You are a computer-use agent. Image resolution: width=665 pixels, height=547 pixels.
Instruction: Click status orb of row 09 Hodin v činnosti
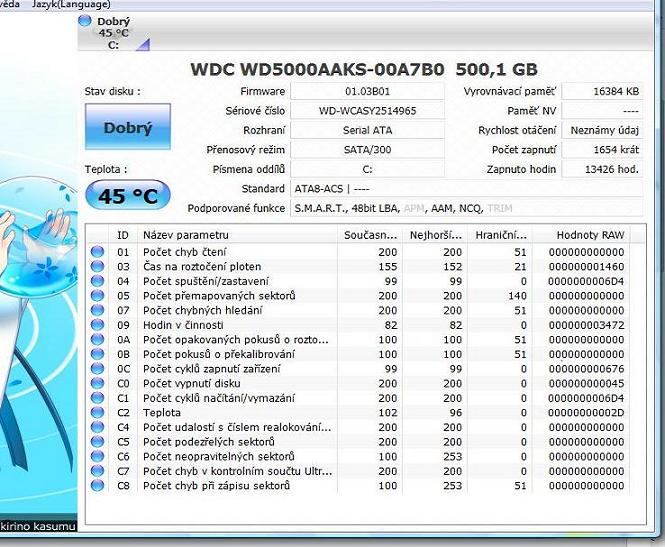98,324
